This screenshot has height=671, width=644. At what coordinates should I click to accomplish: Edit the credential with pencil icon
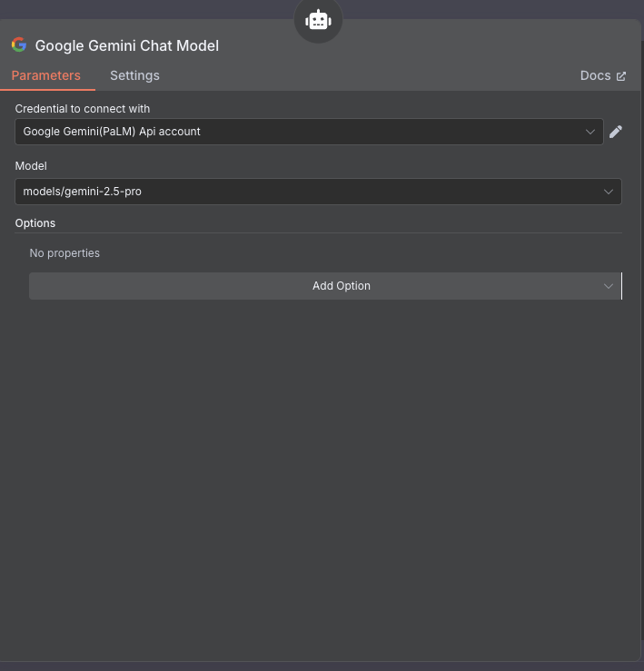coord(616,132)
